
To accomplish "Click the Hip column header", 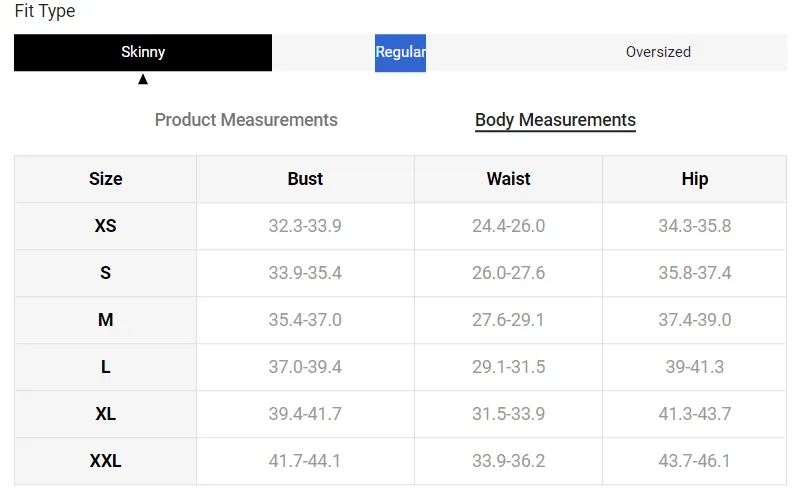I will 695,179.
